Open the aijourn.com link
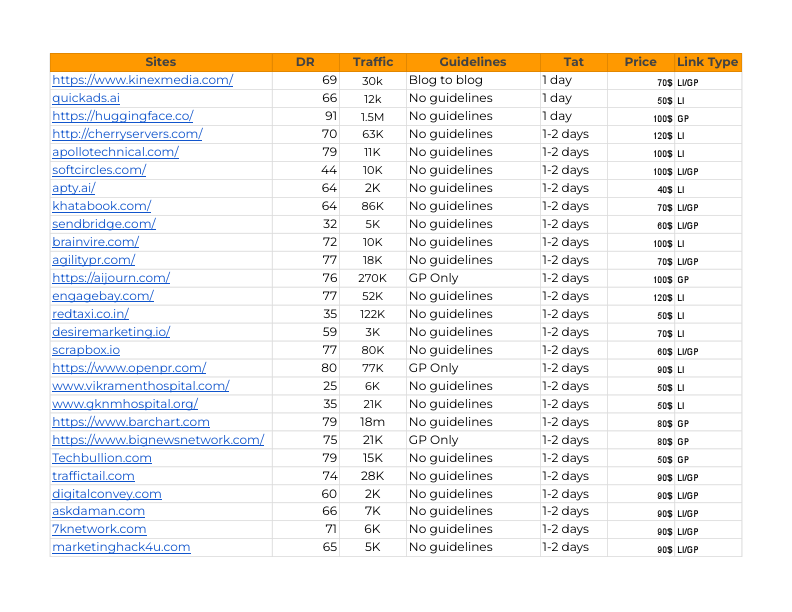This screenshot has height=612, width=792. point(111,278)
